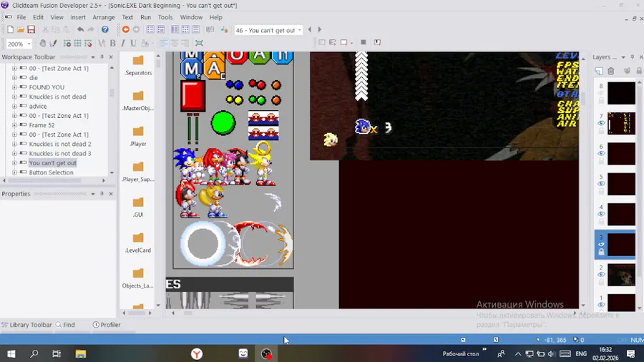Open the Storyboard editor icon
The width and height of the screenshot is (644, 362).
click(150, 29)
